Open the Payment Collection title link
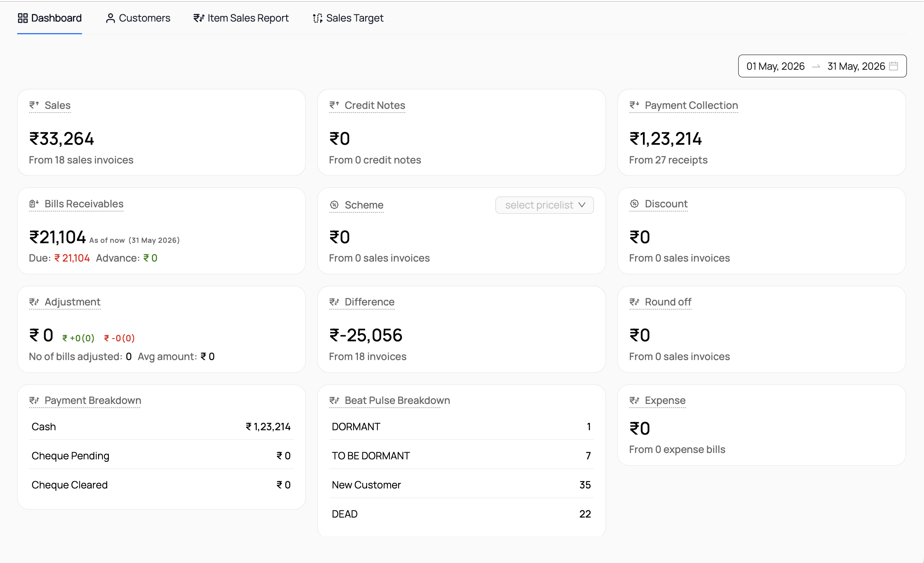Image resolution: width=924 pixels, height=563 pixels. point(691,105)
